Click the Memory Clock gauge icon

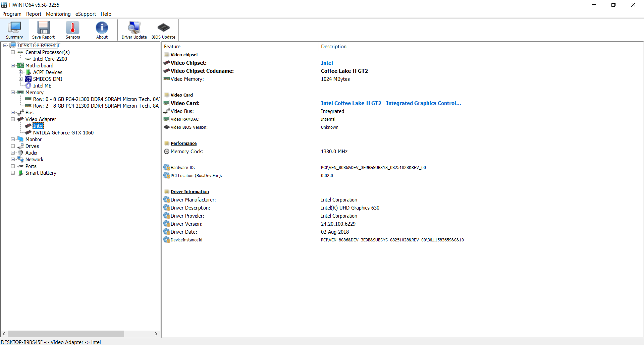pyautogui.click(x=167, y=151)
